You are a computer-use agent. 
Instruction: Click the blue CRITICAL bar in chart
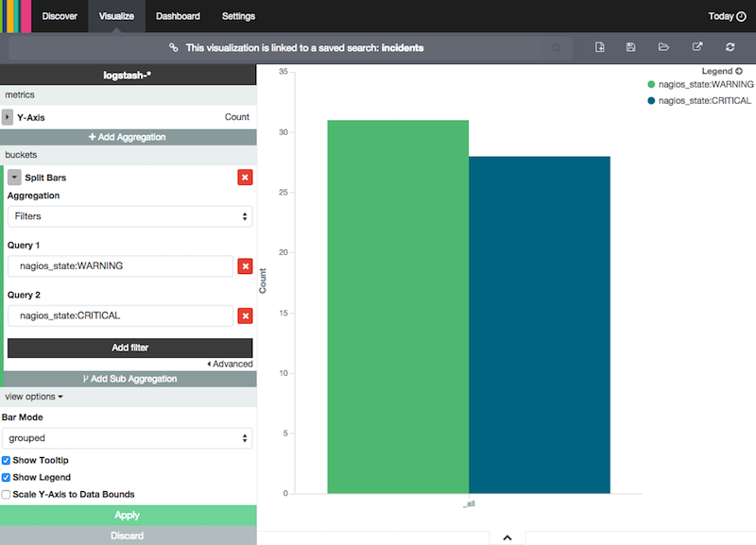(540, 325)
